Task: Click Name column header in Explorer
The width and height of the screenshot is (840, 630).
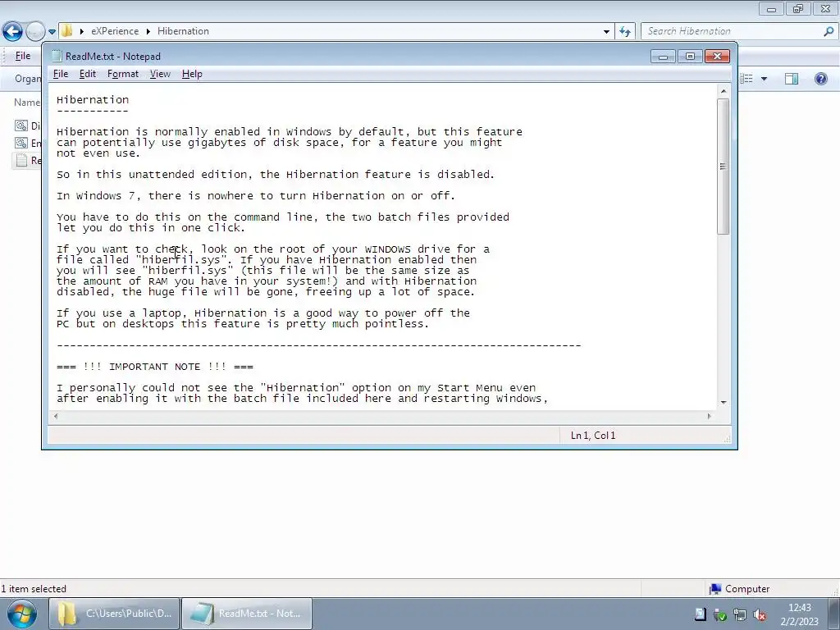Action: tap(27, 103)
